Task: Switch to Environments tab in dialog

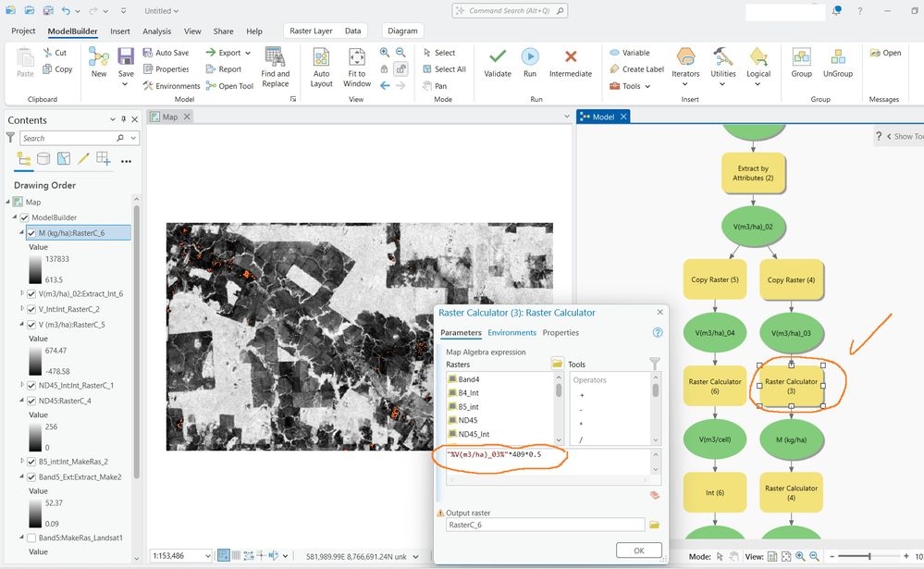Action: point(511,332)
